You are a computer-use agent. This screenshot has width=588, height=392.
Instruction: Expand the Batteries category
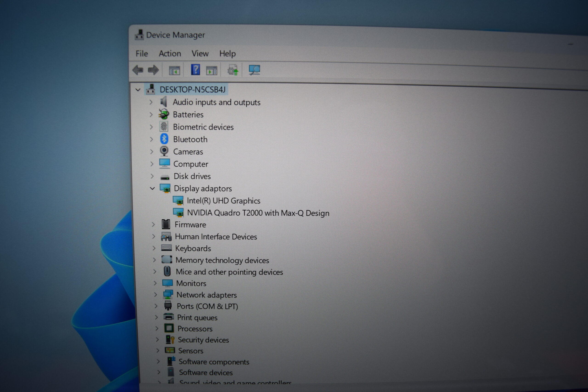tap(151, 115)
